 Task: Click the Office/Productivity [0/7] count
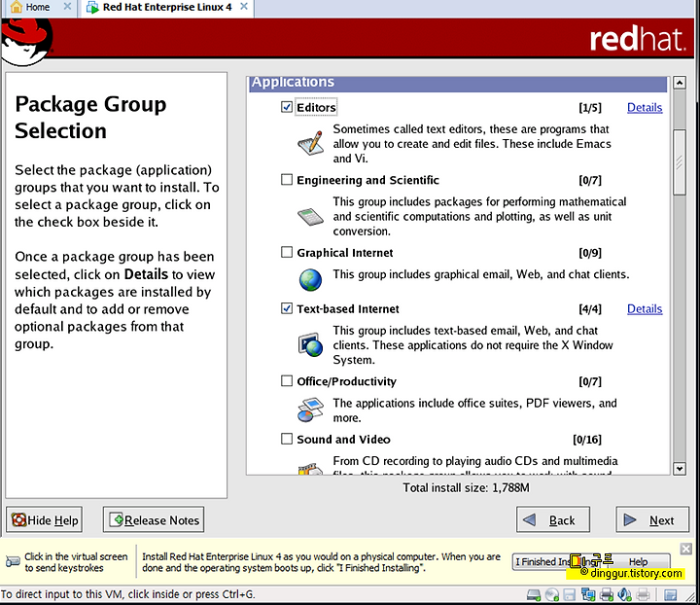[590, 381]
